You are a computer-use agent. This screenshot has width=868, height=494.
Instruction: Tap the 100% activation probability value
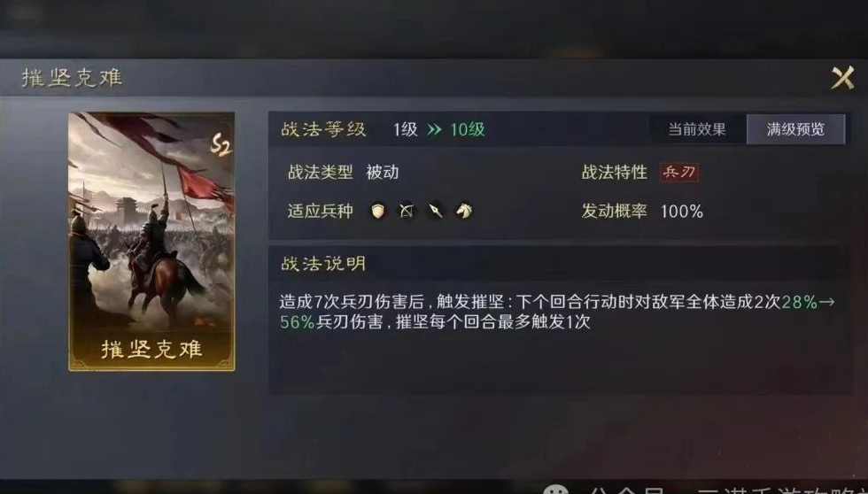tap(682, 212)
